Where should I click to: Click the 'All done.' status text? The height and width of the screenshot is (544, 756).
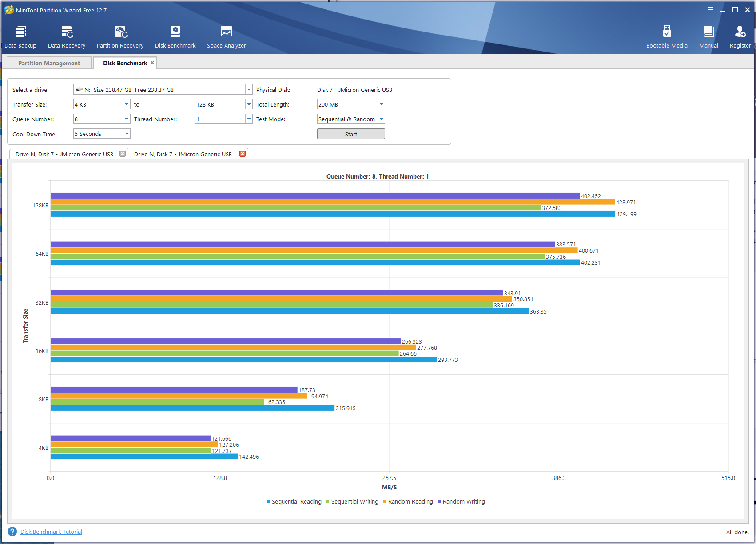click(x=737, y=532)
